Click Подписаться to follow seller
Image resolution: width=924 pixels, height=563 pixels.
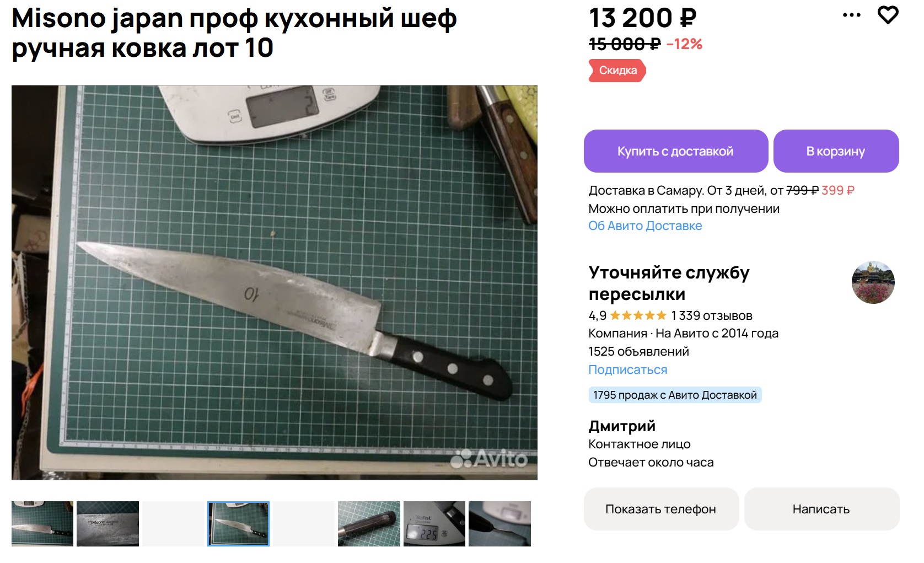(627, 369)
